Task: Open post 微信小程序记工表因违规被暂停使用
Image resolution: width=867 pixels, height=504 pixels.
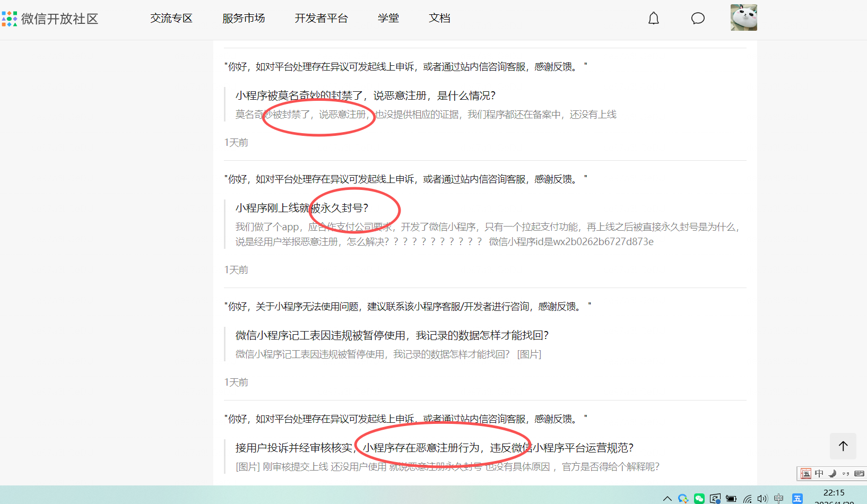Action: 392,335
